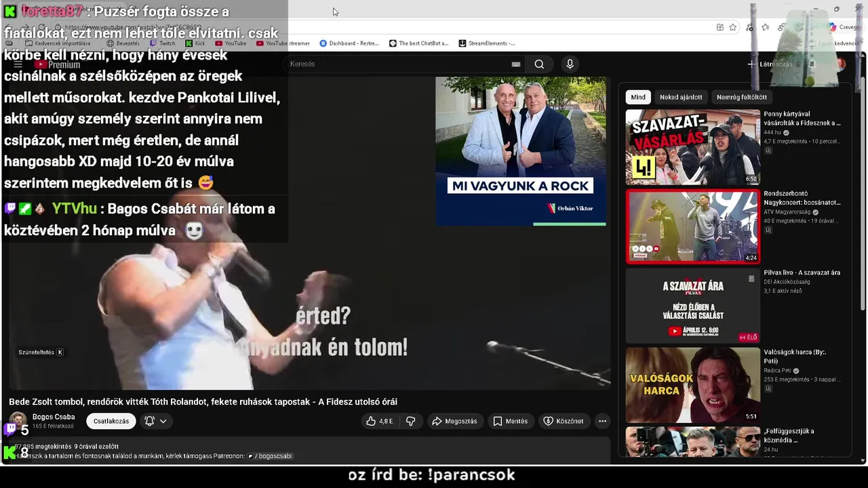Screen dimensions: 868x488
Task: Select the Mind filter chip
Action: point(638,97)
